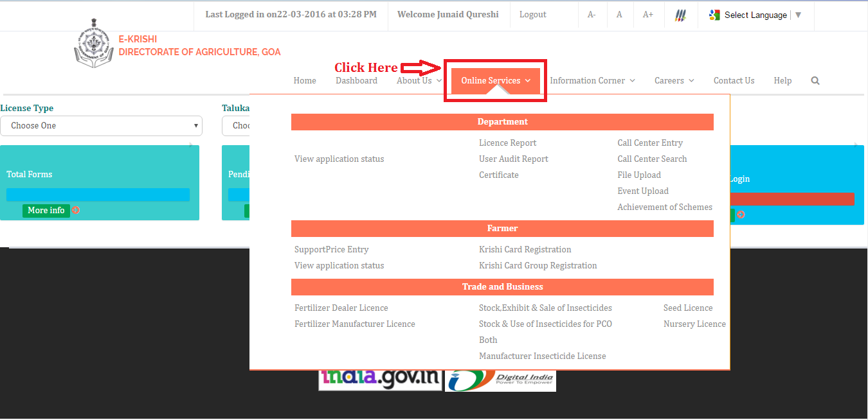Image resolution: width=868 pixels, height=420 pixels.
Task: Open the Dashboard menu item
Action: [x=356, y=80]
